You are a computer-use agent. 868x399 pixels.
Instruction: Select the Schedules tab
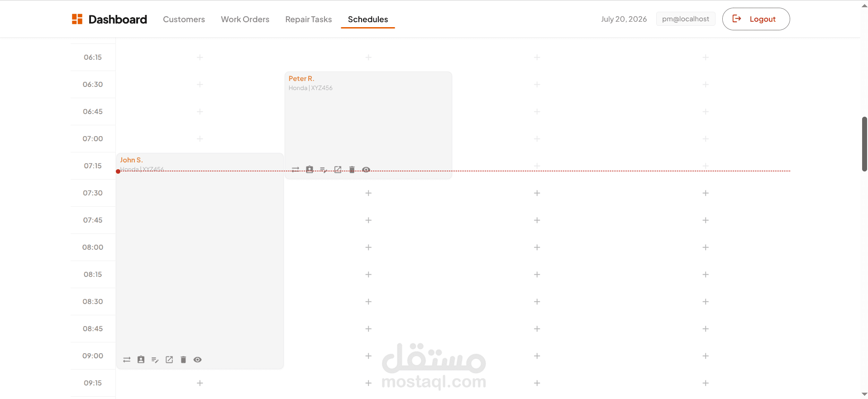368,19
